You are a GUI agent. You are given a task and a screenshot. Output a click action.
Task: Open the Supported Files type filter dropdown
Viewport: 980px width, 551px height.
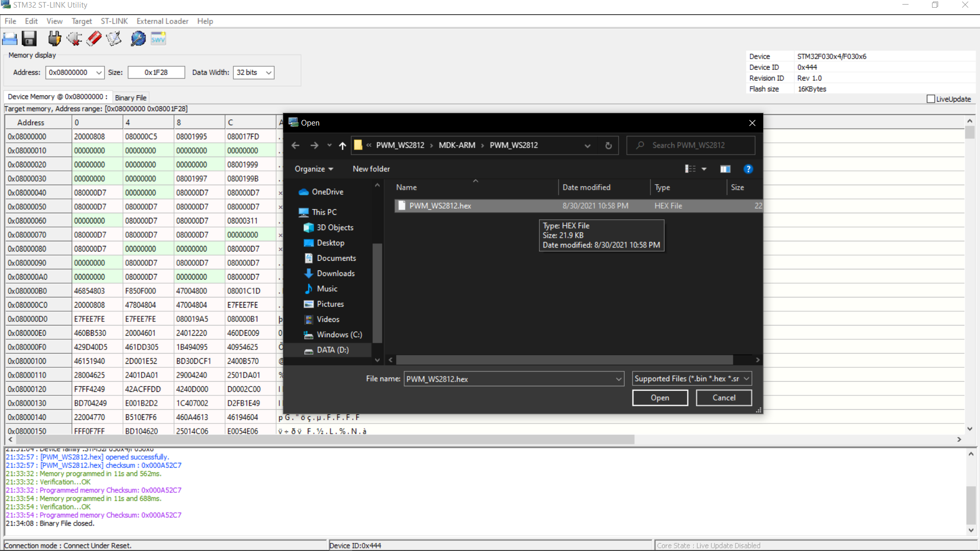692,379
